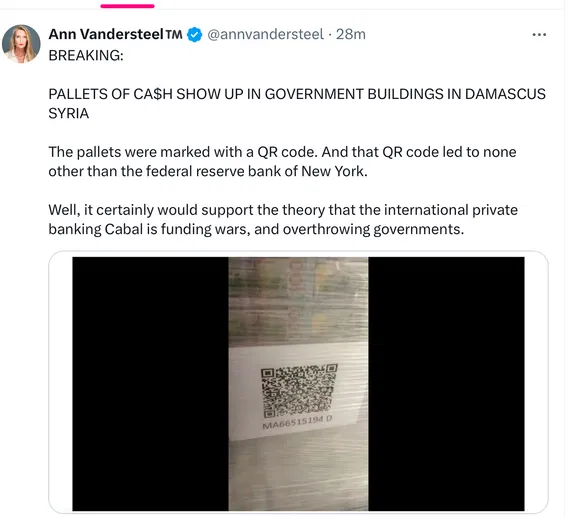Click the shrink-wrapped cash above the label
Viewport: 568px width, 517px height.
[298, 301]
